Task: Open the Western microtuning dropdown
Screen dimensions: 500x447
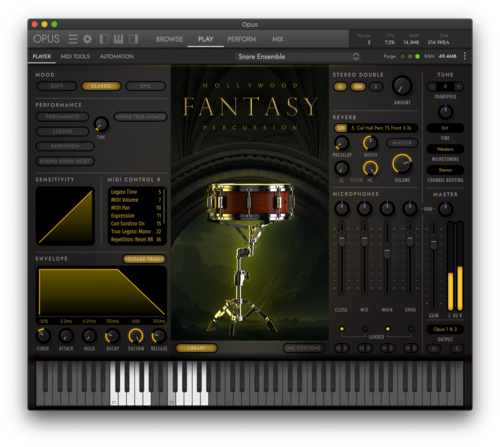Action: pos(445,149)
